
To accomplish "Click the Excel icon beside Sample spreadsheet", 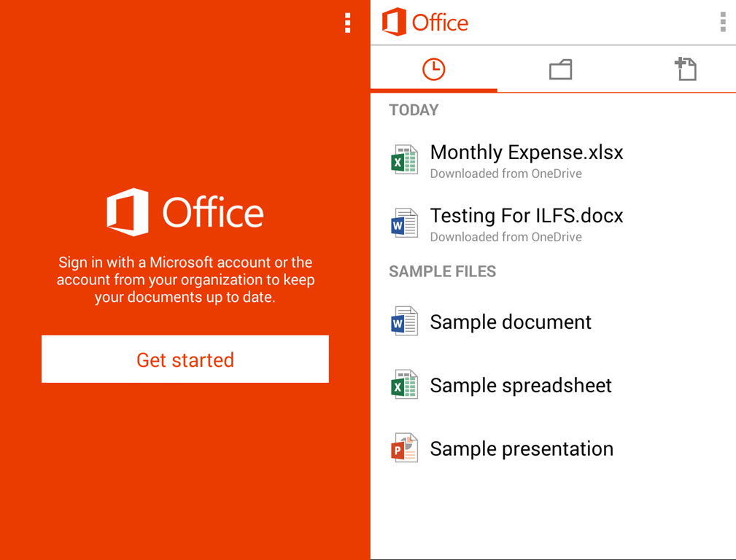I will pyautogui.click(x=404, y=385).
